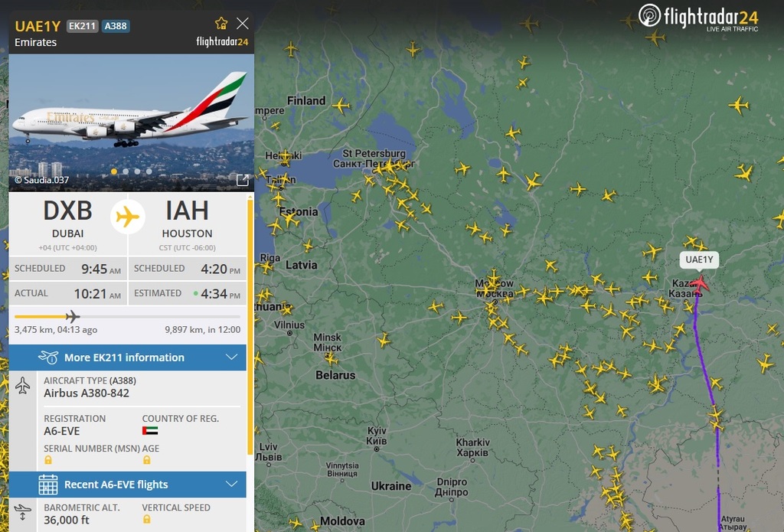784x532 pixels.
Task: Click the flight progress bar plane marker
Action: 73,316
